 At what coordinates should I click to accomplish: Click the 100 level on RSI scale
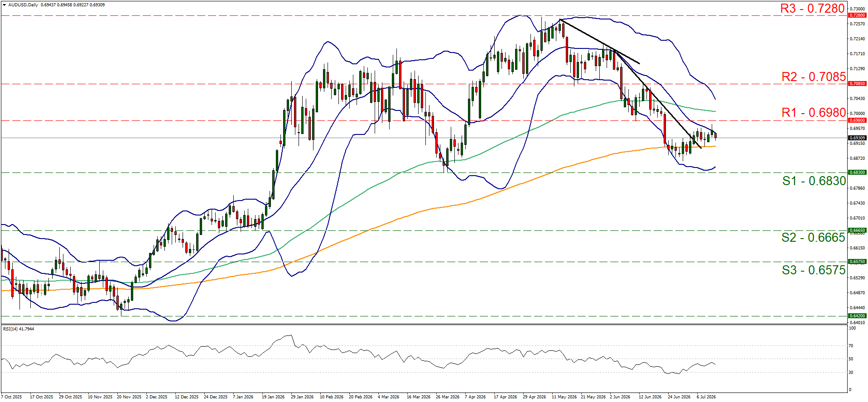click(852, 328)
